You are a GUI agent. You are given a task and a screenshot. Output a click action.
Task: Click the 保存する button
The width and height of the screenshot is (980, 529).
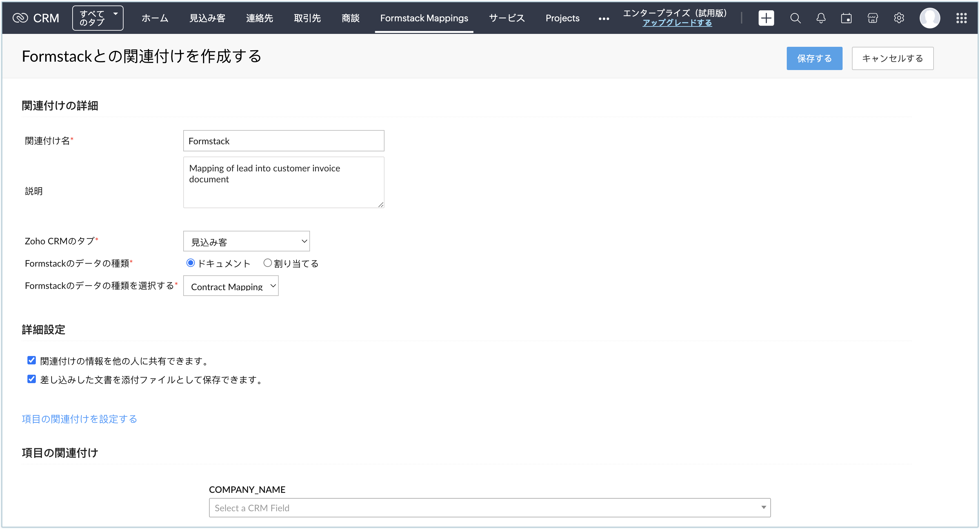815,58
